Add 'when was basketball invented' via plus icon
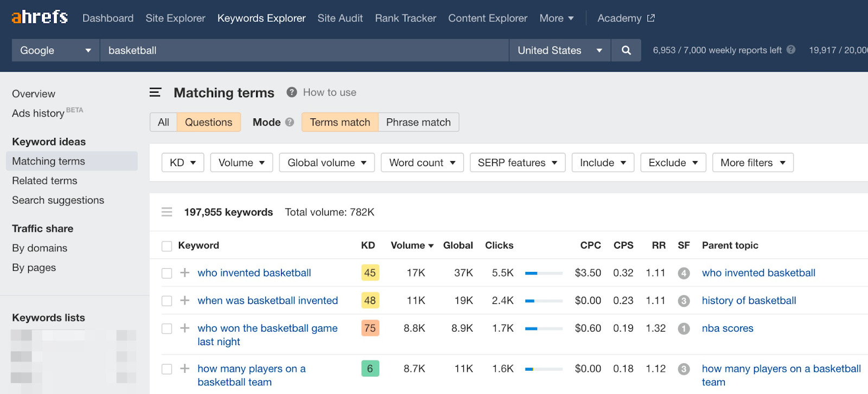Image resolution: width=868 pixels, height=394 pixels. coord(185,301)
